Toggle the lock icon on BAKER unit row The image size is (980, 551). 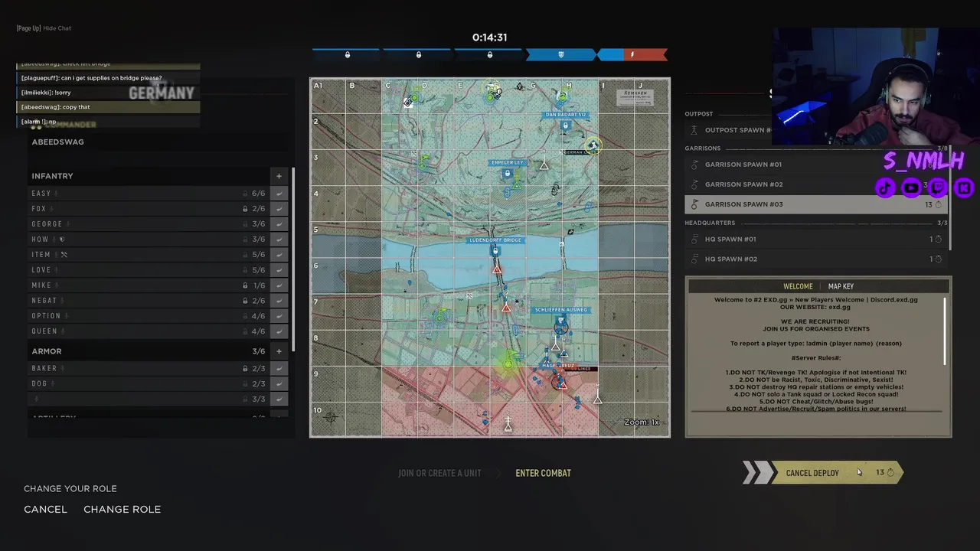pyautogui.click(x=245, y=369)
